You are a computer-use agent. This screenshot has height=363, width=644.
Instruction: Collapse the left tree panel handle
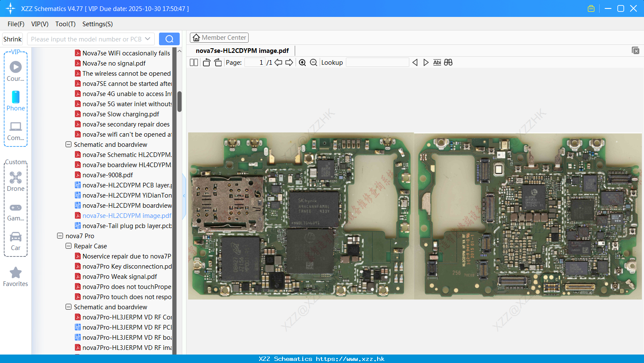click(184, 196)
